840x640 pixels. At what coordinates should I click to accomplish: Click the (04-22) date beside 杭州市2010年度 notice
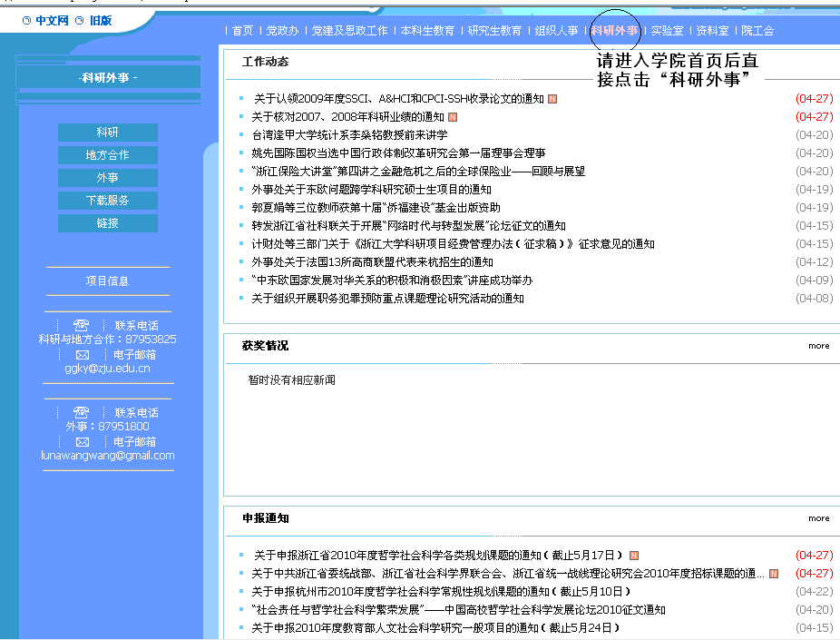pos(815,592)
